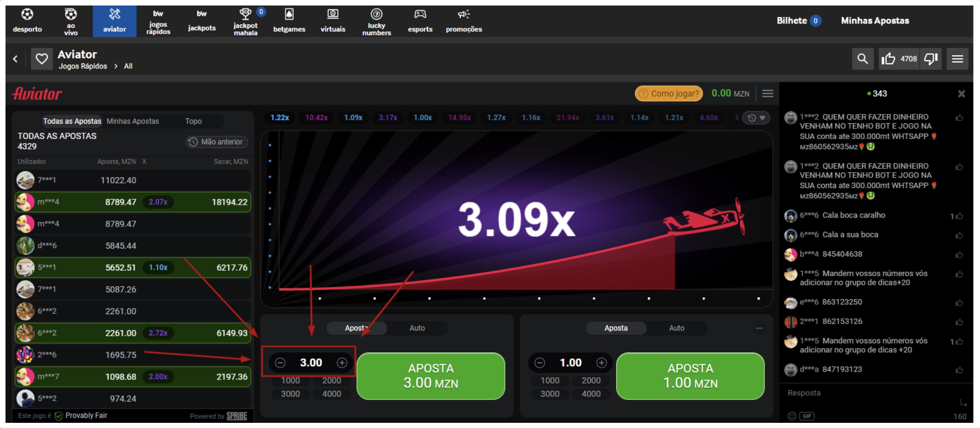Add Aviator to favorites with heart icon
Image resolution: width=980 pixels, height=428 pixels.
pos(41,59)
